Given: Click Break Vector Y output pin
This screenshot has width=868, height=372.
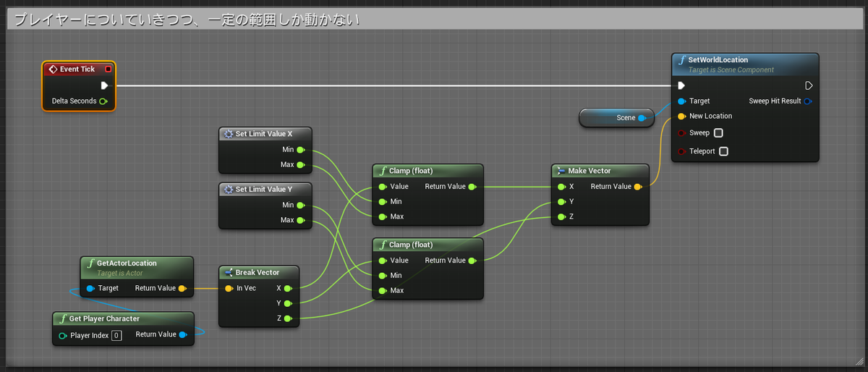Looking at the screenshot, I should coord(288,303).
